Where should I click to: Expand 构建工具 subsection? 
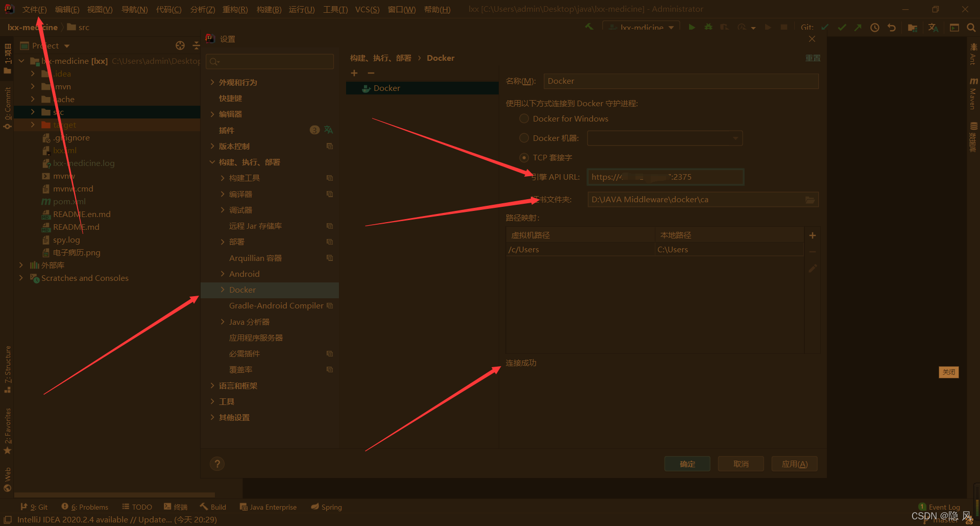[x=223, y=178]
